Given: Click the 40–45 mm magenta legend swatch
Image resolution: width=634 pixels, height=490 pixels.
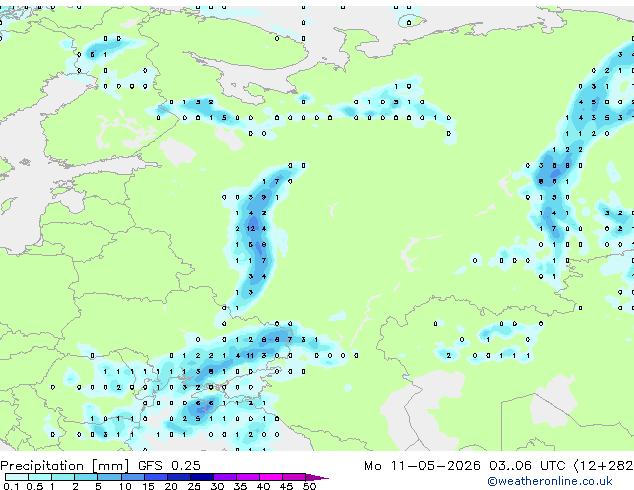Looking at the screenshot, I should [271, 477].
